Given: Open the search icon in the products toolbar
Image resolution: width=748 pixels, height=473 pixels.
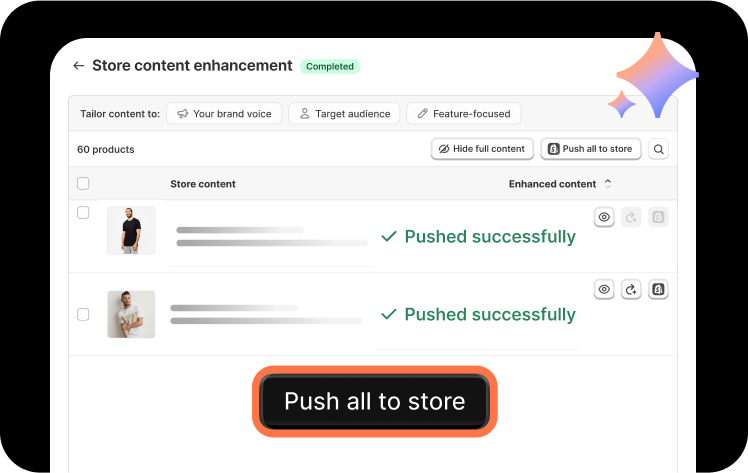Looking at the screenshot, I should (659, 149).
